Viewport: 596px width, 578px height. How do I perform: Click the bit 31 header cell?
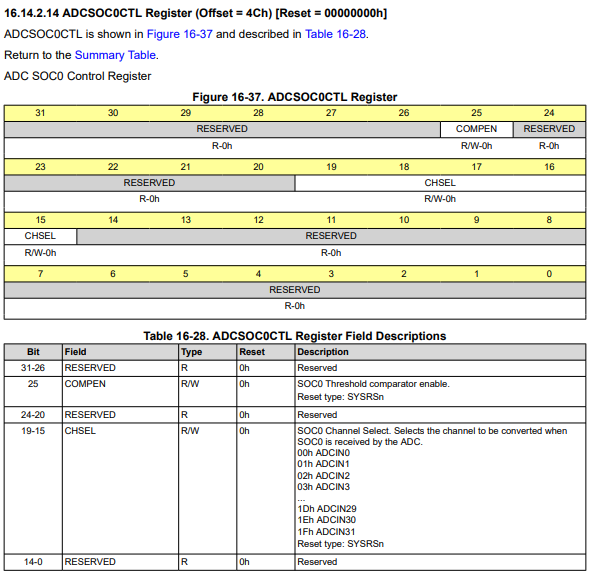40,113
